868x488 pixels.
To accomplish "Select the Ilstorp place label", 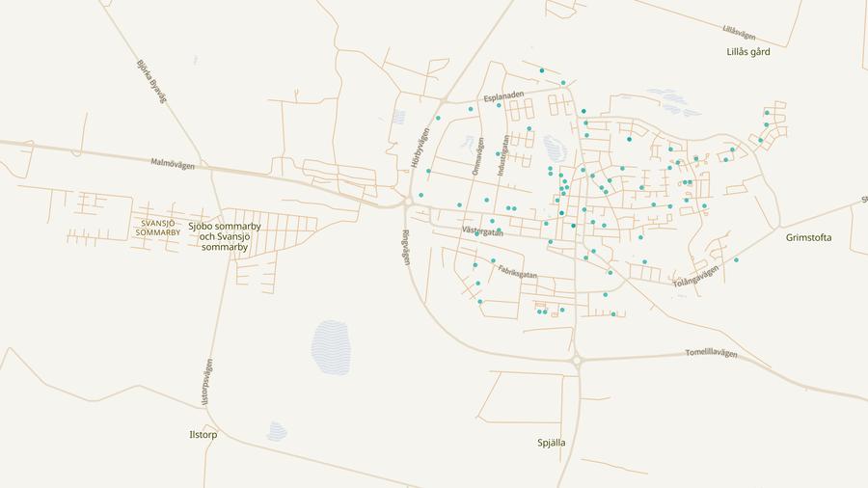I will [x=203, y=435].
